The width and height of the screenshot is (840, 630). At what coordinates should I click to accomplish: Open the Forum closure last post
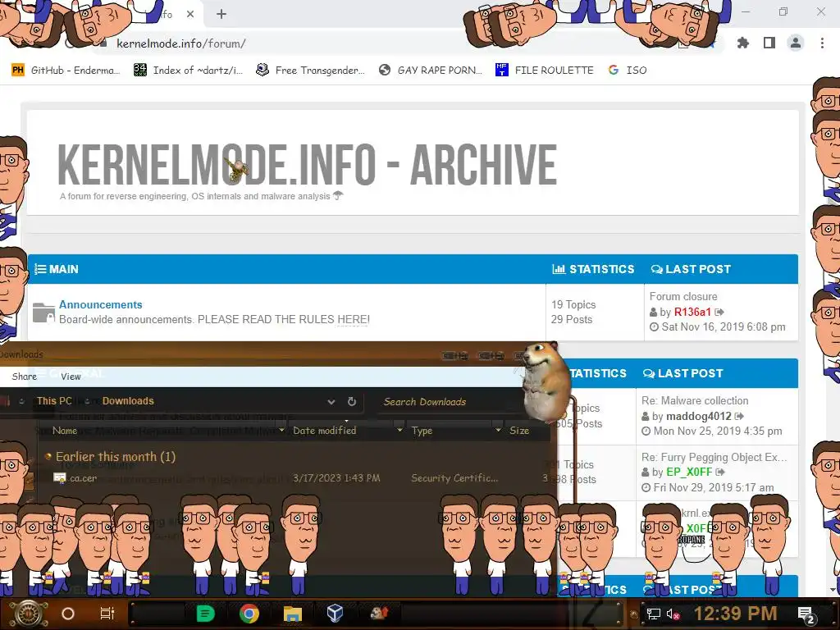click(x=683, y=296)
